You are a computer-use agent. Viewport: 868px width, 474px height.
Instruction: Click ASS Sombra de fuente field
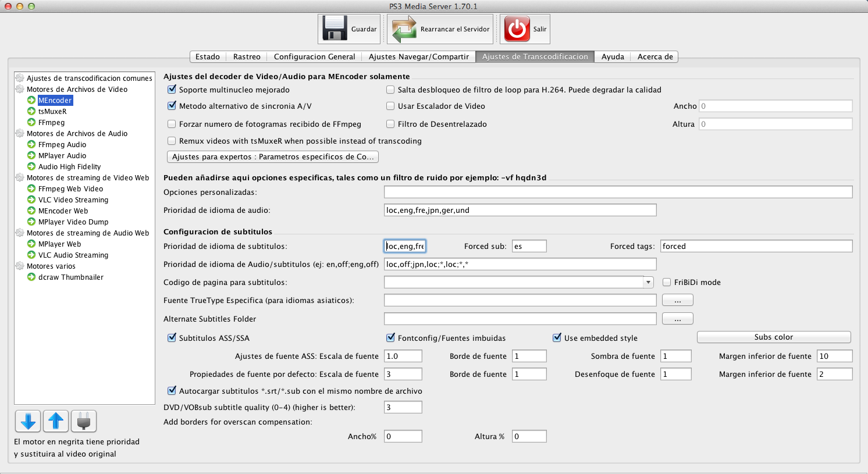tap(675, 356)
